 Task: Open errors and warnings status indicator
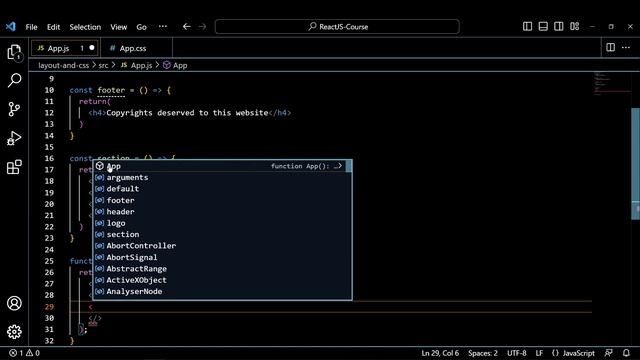tap(24, 353)
